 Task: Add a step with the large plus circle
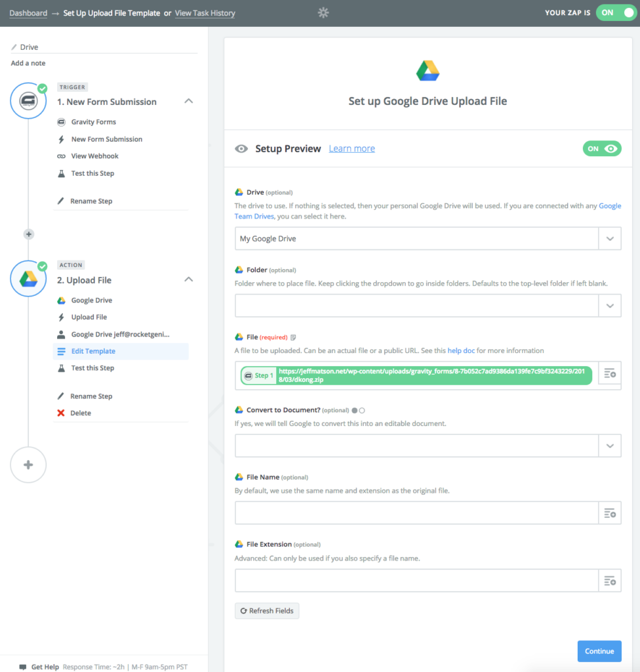pyautogui.click(x=28, y=465)
